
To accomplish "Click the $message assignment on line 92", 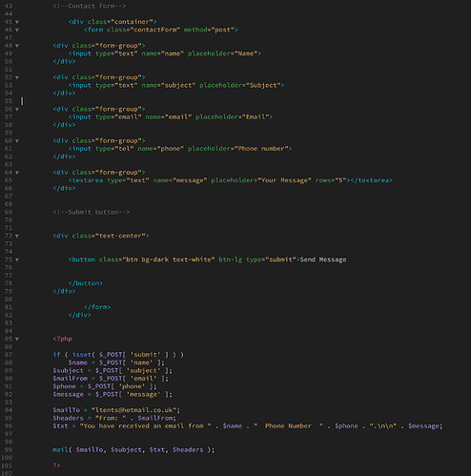I will (x=113, y=394).
